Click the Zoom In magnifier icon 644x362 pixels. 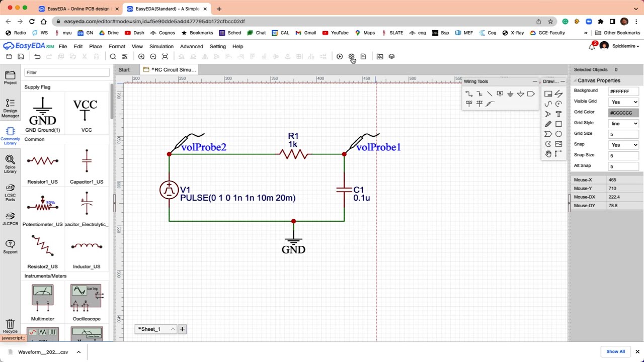click(141, 57)
